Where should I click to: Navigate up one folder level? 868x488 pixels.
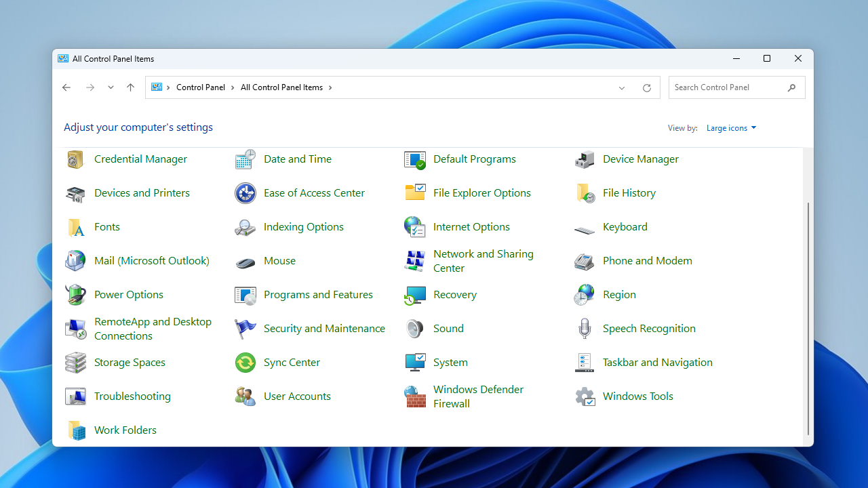130,87
